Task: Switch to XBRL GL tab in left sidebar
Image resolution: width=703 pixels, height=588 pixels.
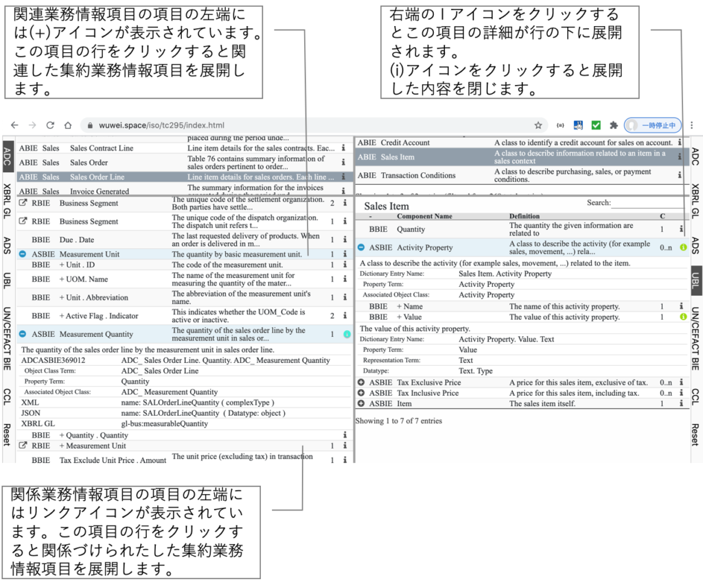Action: [7, 201]
